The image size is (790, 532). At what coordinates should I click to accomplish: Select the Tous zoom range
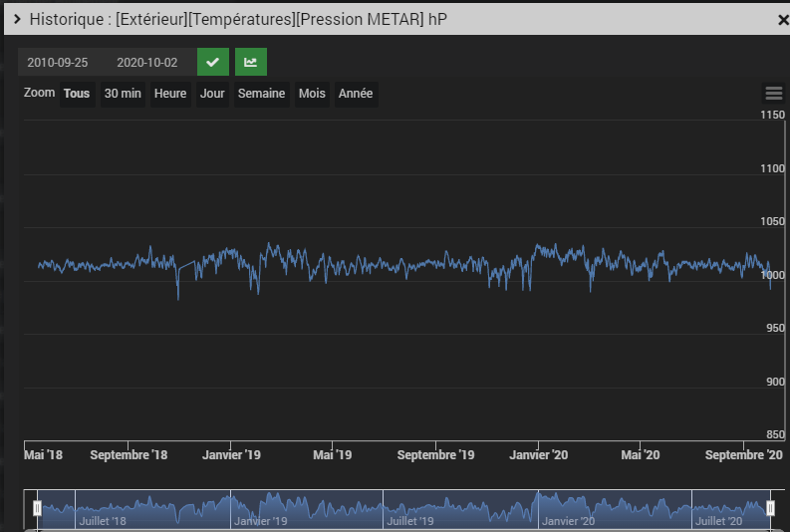tap(77, 94)
